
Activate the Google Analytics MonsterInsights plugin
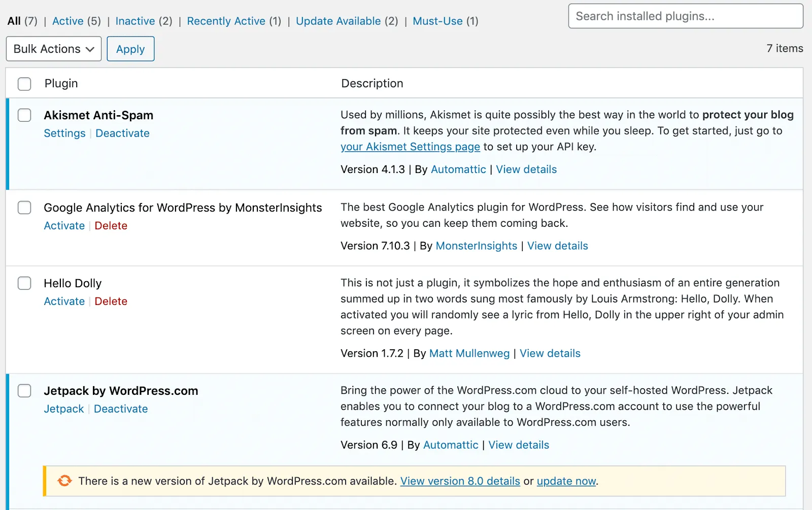pyautogui.click(x=64, y=225)
